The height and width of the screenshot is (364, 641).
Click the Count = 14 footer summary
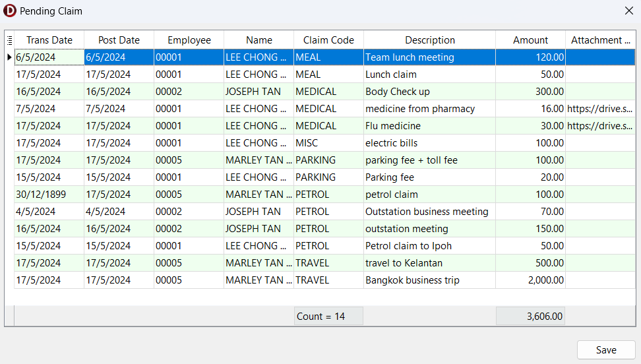click(328, 317)
